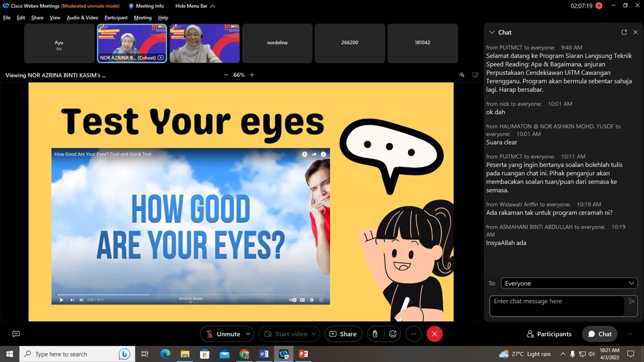Image resolution: width=644 pixels, height=362 pixels.
Task: Open the 'To: Everyone' recipient dropdown
Action: (x=569, y=284)
